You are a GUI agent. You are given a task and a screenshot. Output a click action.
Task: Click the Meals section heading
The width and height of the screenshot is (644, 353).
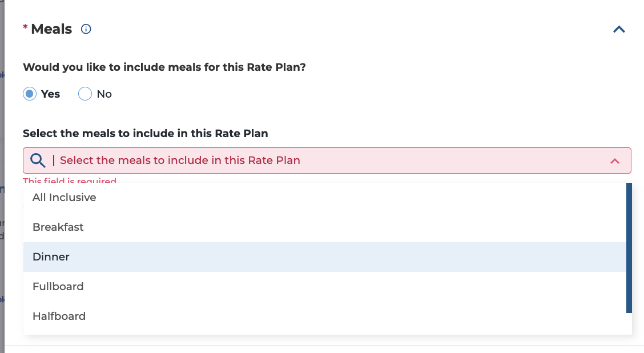[51, 29]
